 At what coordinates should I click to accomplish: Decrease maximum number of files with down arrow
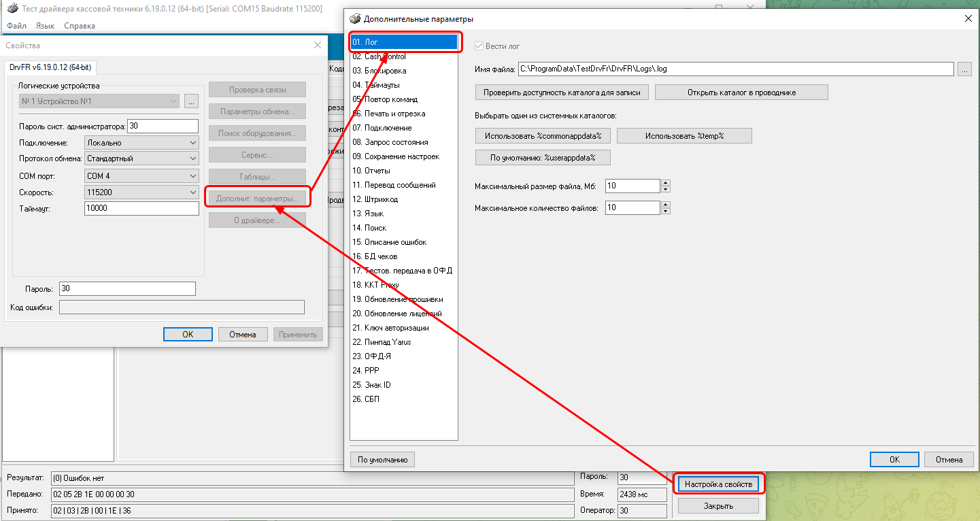(x=666, y=211)
